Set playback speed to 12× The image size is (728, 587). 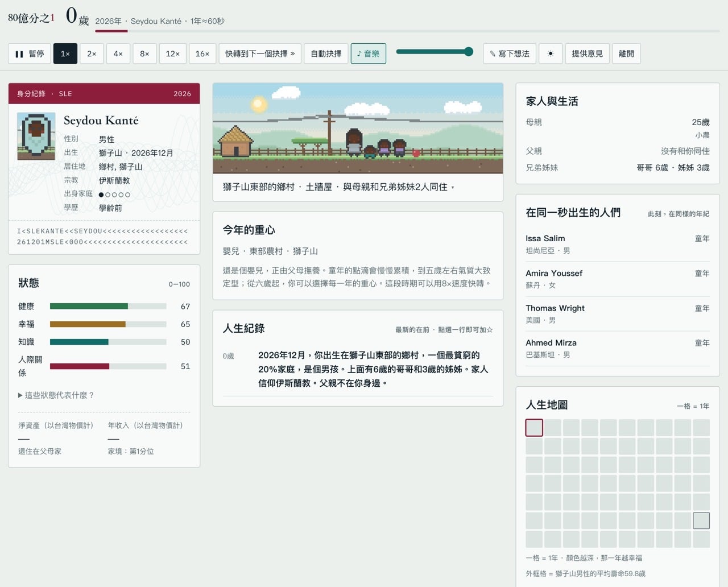(173, 53)
